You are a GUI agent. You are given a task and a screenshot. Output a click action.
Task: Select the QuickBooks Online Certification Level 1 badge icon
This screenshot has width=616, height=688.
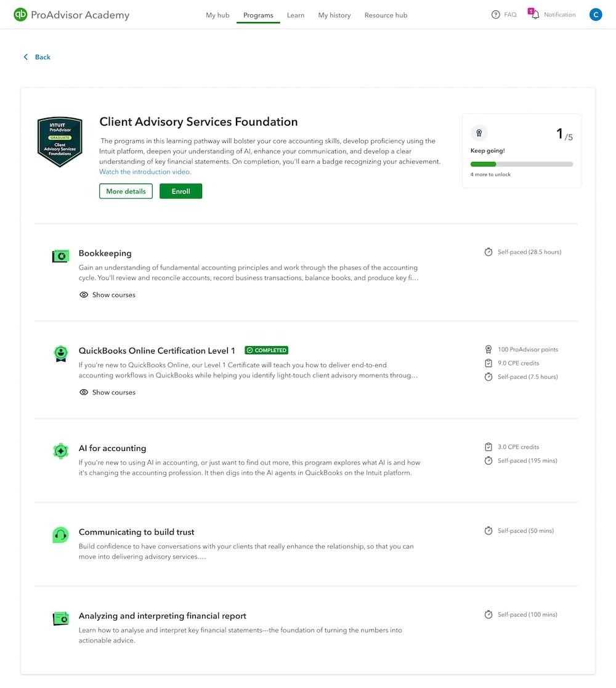click(x=60, y=353)
